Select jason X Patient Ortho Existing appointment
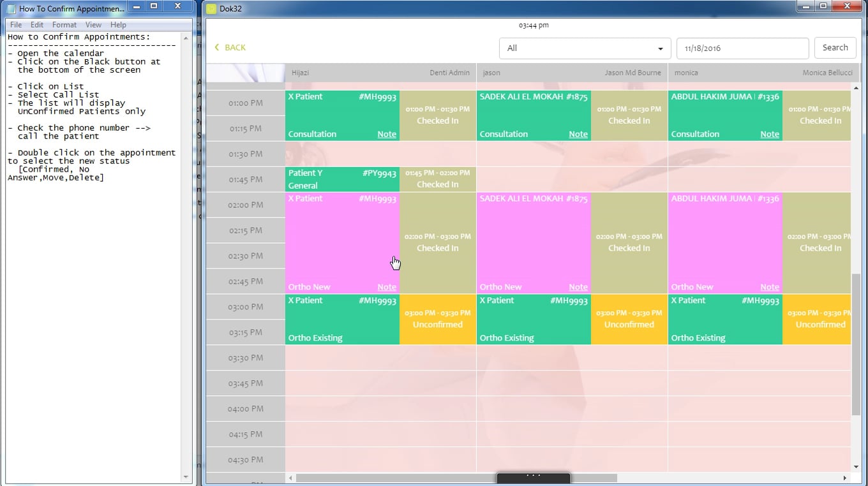 click(534, 320)
